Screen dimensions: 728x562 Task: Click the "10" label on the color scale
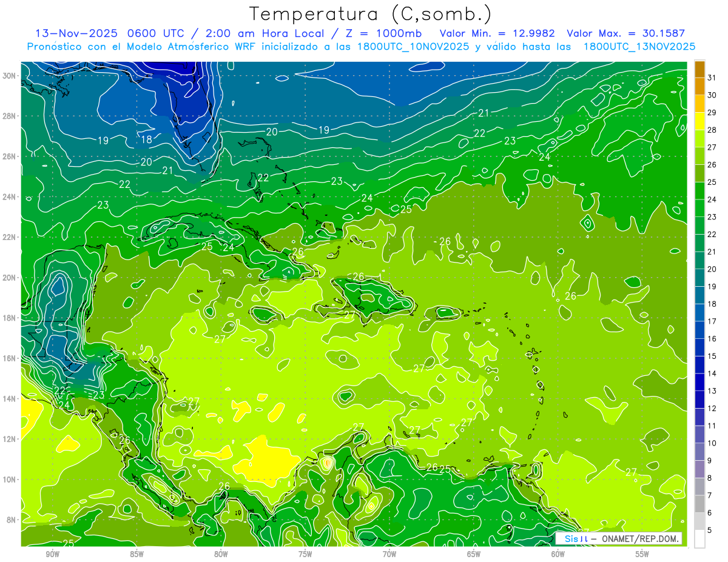click(712, 443)
